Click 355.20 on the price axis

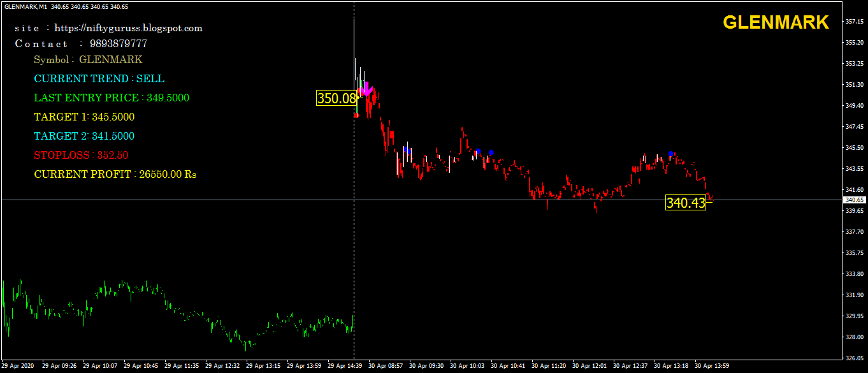tap(854, 43)
